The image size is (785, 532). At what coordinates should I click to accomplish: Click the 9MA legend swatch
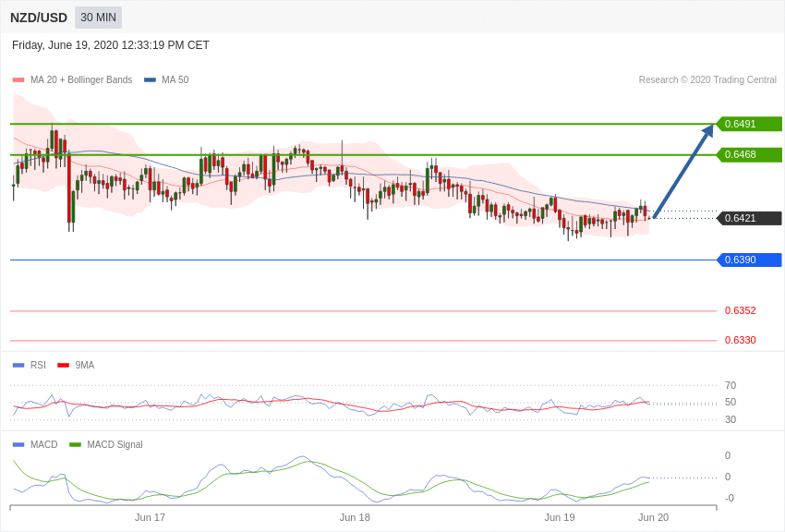(64, 366)
